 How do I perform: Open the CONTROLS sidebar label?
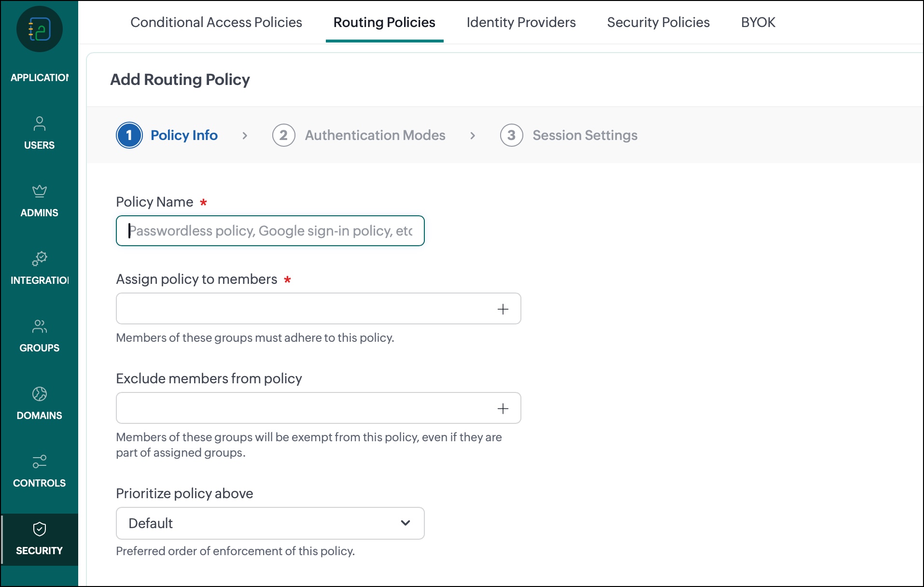pos(39,483)
